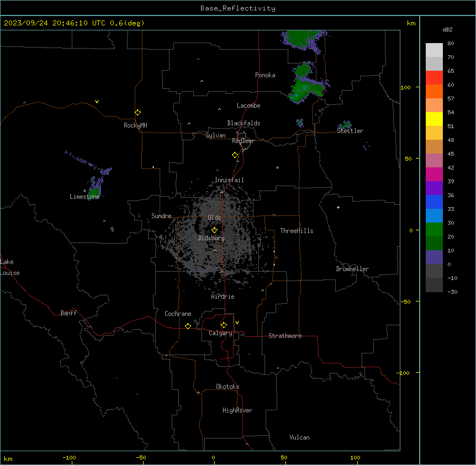Click the Strathmore town label

point(285,336)
